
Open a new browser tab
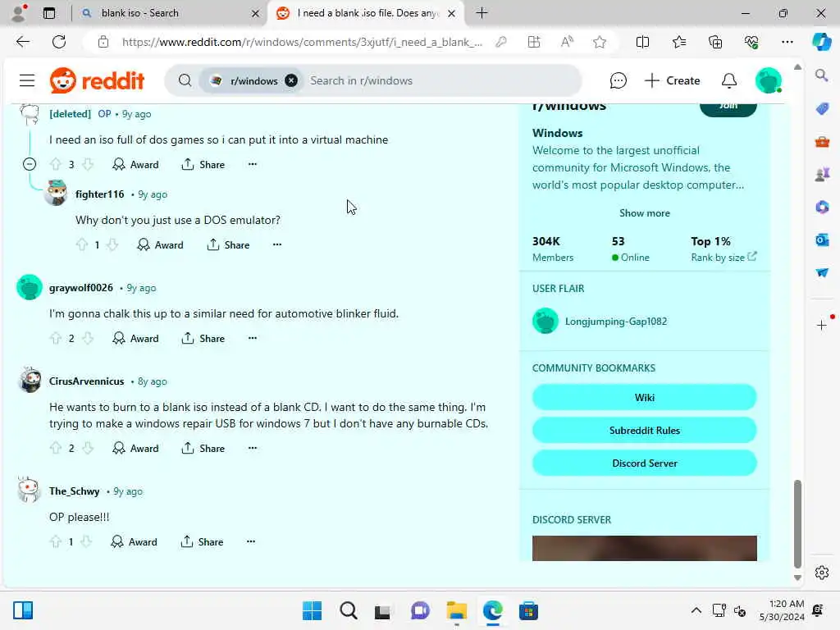[482, 13]
